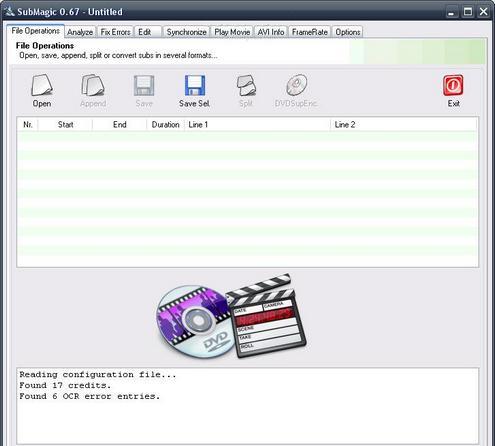Click the DVDSupEnc disc icon
This screenshot has height=446, width=495.
click(x=296, y=85)
